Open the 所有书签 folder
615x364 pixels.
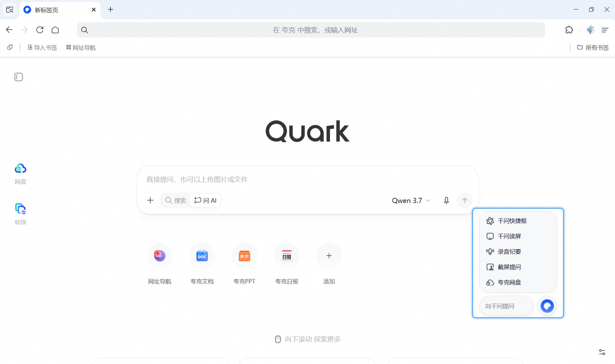[x=593, y=48]
